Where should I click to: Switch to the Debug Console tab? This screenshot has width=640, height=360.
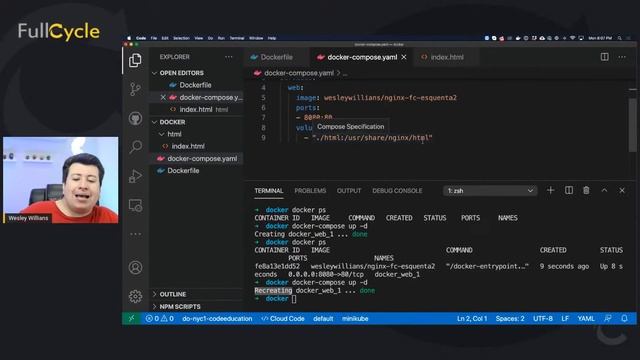(x=397, y=191)
